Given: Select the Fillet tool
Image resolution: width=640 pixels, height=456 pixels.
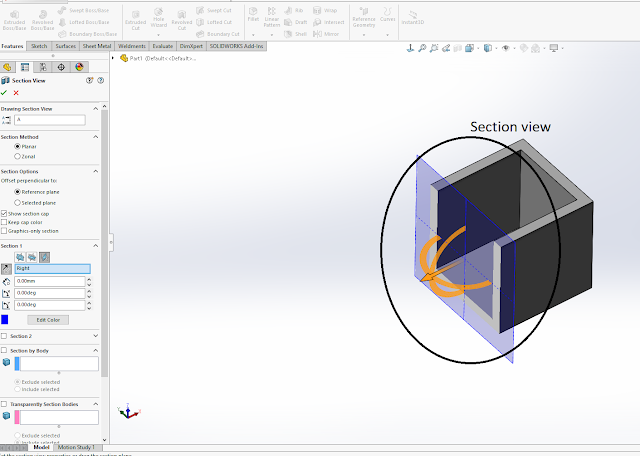Looking at the screenshot, I should click(253, 15).
